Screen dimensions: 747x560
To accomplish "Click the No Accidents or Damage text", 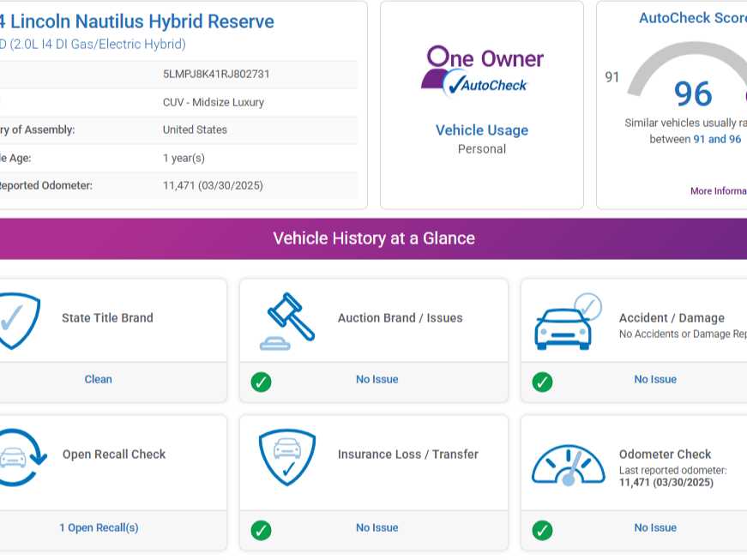I will coord(684,334).
